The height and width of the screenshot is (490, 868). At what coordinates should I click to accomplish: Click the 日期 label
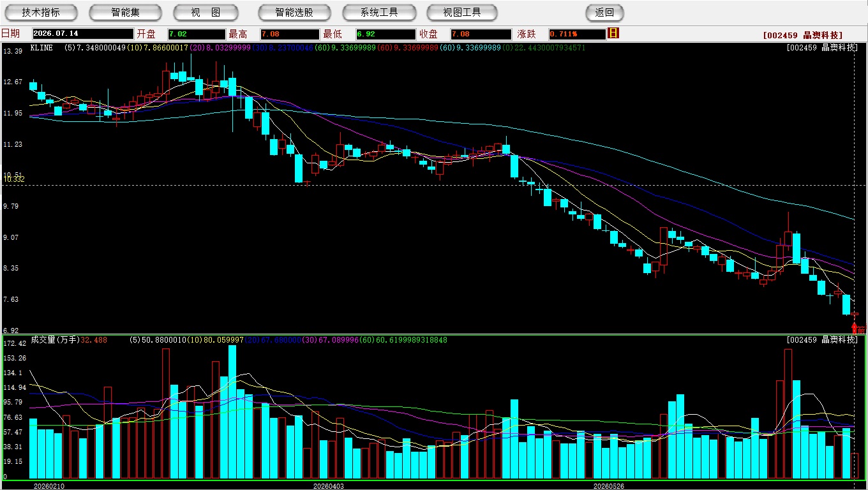[x=10, y=34]
